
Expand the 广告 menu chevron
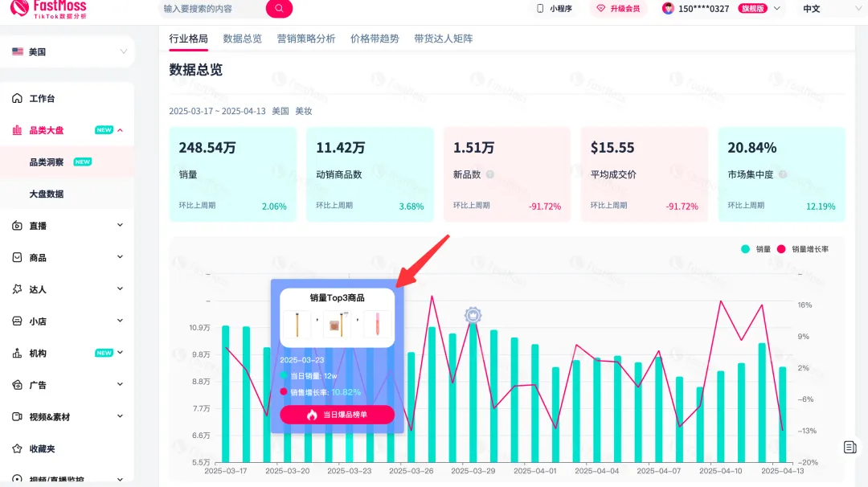coord(120,385)
